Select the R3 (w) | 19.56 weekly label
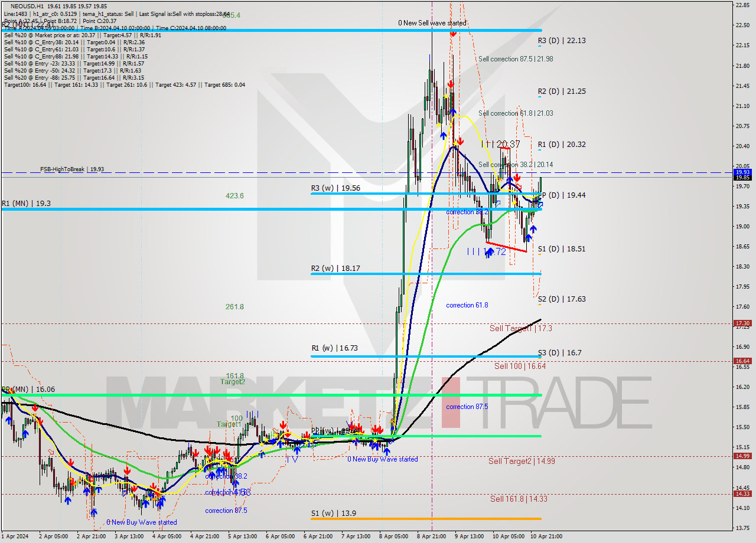 [335, 188]
